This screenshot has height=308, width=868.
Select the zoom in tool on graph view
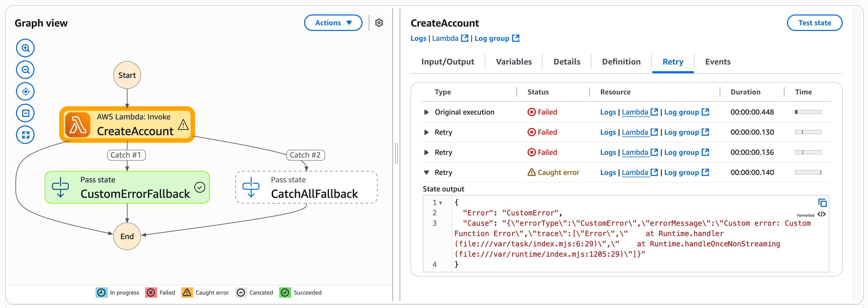(25, 48)
